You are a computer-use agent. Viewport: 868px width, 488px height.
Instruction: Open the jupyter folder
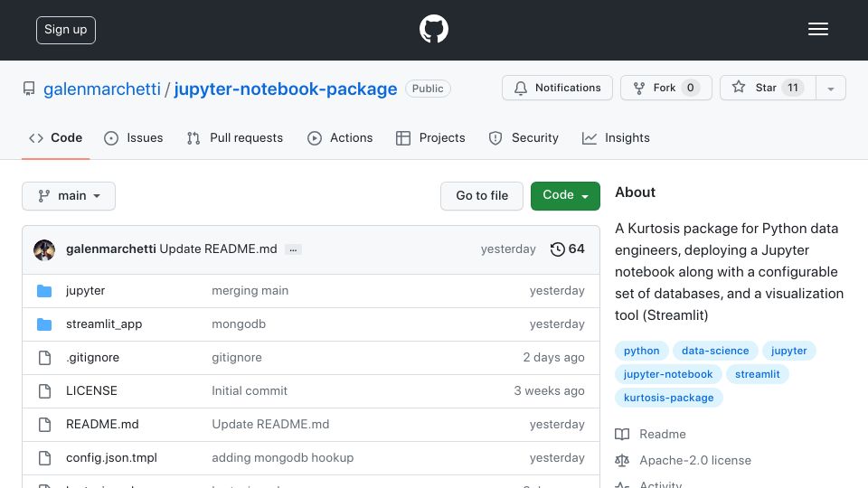(x=85, y=290)
